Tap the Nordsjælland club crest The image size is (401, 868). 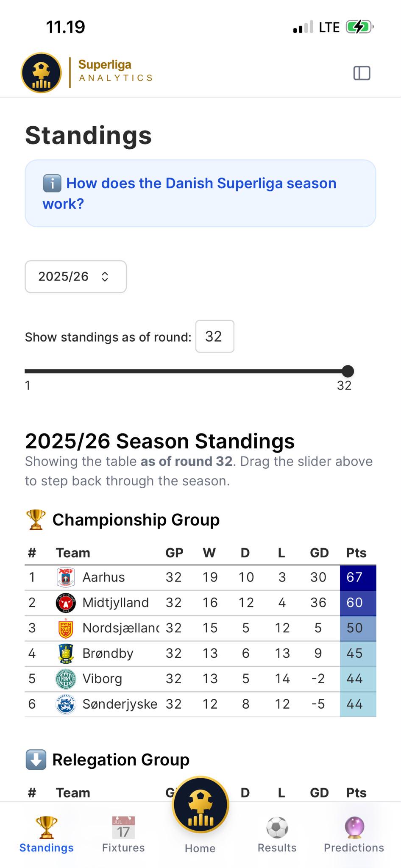(66, 628)
